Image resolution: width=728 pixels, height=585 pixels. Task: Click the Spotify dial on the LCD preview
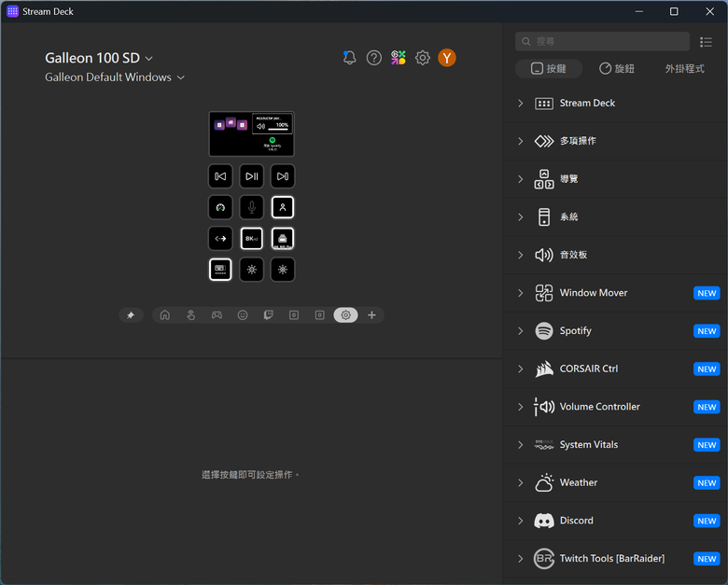[x=273, y=144]
